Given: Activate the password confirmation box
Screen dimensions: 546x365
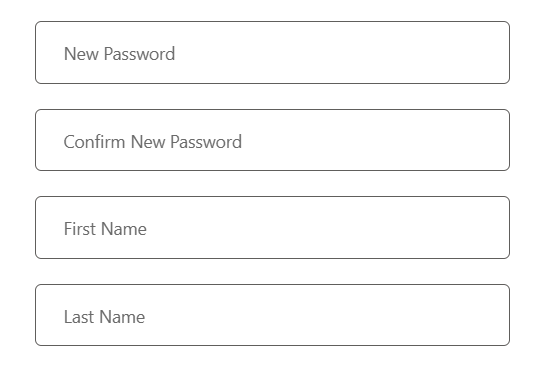Looking at the screenshot, I should point(272,140).
